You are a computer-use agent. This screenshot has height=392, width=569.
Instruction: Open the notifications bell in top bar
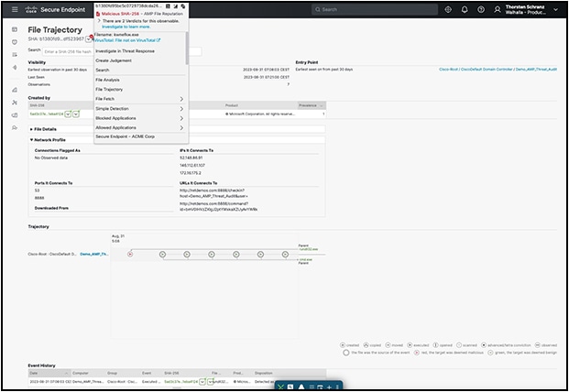[x=465, y=10]
